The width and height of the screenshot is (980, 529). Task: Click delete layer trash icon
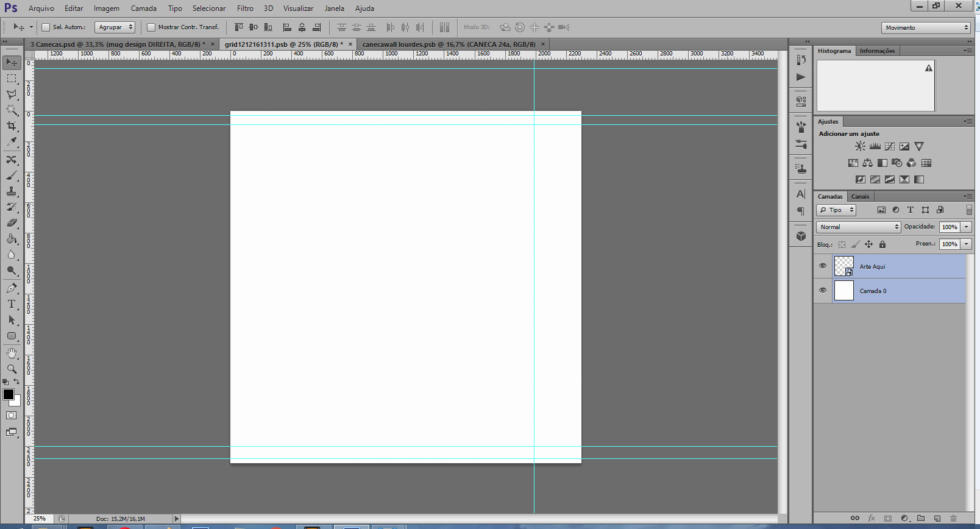pos(953,519)
